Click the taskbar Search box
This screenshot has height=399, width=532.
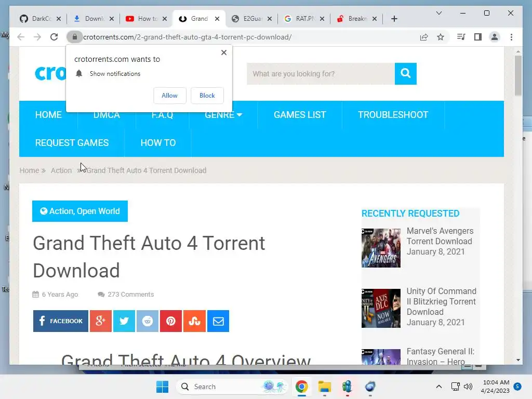click(x=231, y=387)
